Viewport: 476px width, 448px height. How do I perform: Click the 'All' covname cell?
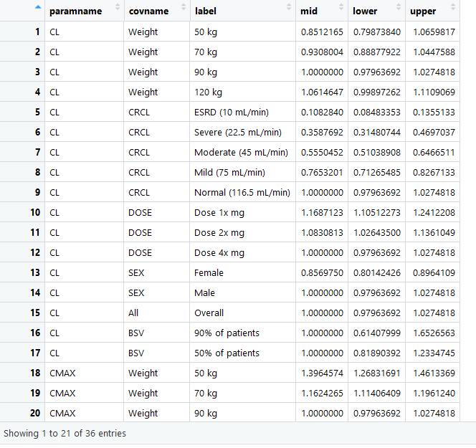pyautogui.click(x=133, y=313)
